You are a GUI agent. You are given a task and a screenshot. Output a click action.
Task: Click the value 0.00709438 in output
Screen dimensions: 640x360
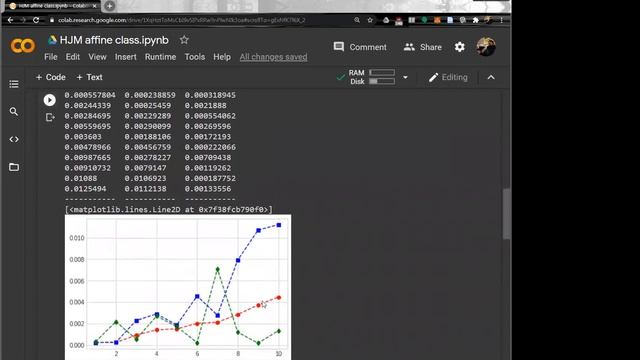(x=208, y=158)
